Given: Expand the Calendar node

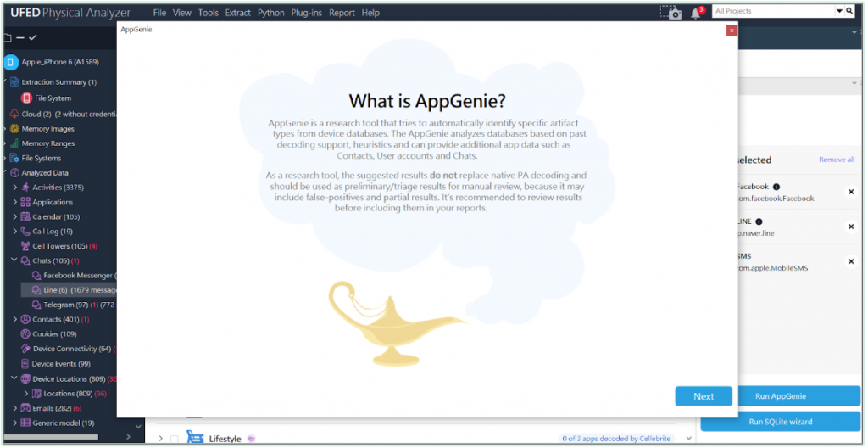Looking at the screenshot, I should (x=15, y=217).
